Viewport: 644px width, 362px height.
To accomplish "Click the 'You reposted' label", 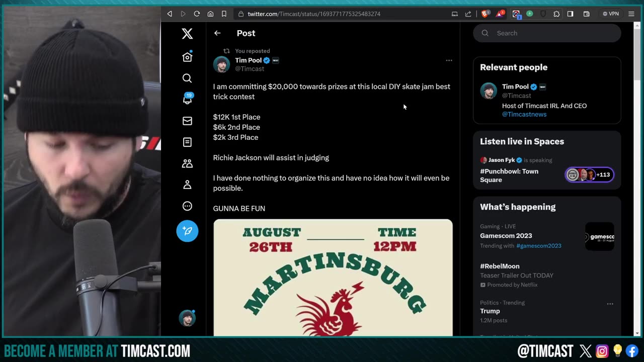I will 253,51.
